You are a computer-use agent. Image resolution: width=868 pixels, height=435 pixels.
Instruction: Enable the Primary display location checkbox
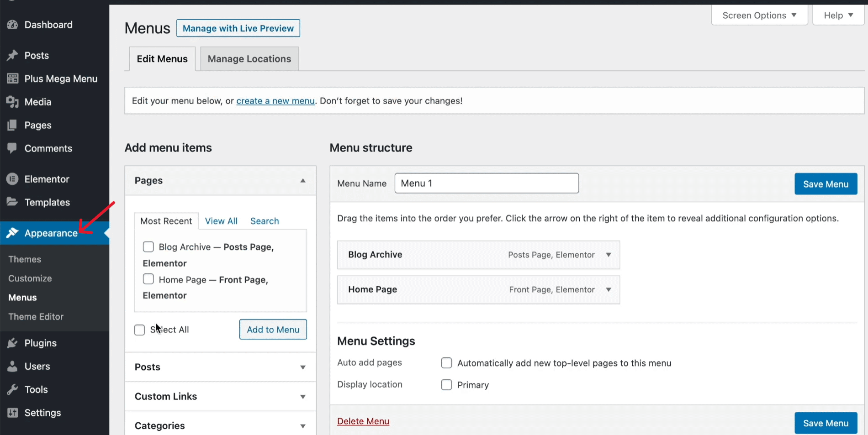446,385
